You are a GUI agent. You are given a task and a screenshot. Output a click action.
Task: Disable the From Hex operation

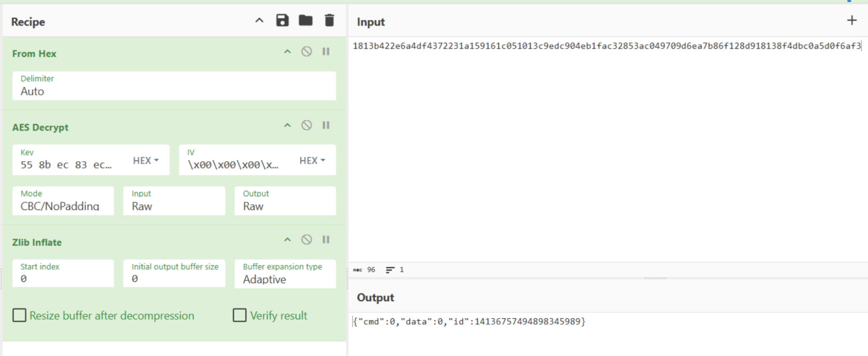[x=307, y=52]
